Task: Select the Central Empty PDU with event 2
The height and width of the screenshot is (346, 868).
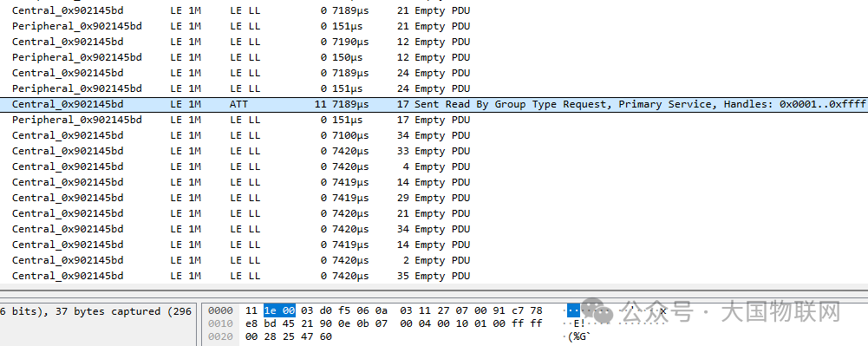Action: coord(434,260)
